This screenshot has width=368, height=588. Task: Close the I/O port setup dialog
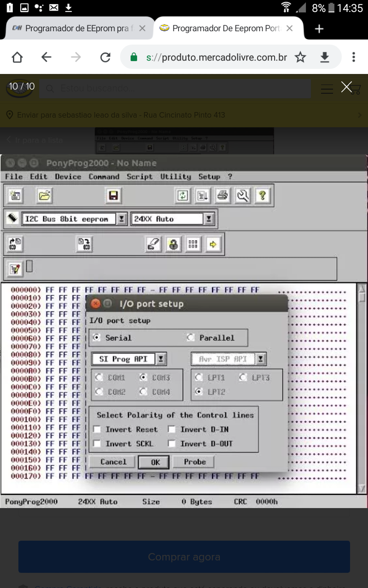point(95,304)
